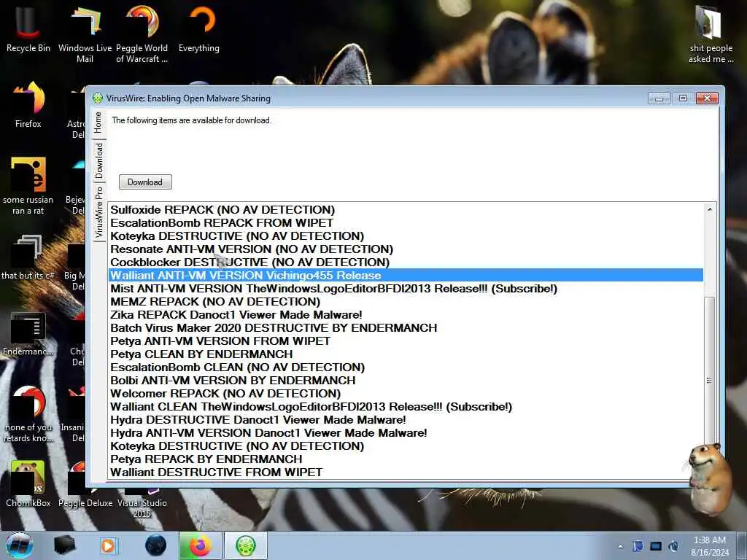Switch to VirusWire lime taskbar icon
Screen dimensions: 747x560
click(245, 545)
